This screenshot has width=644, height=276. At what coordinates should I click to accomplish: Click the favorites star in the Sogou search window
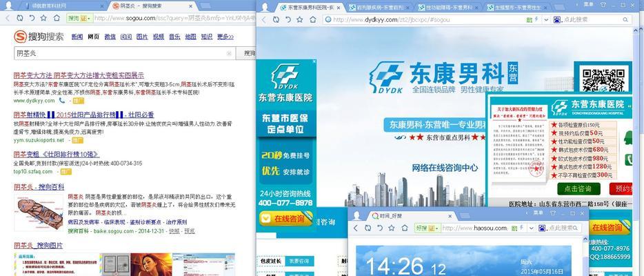pos(43,18)
